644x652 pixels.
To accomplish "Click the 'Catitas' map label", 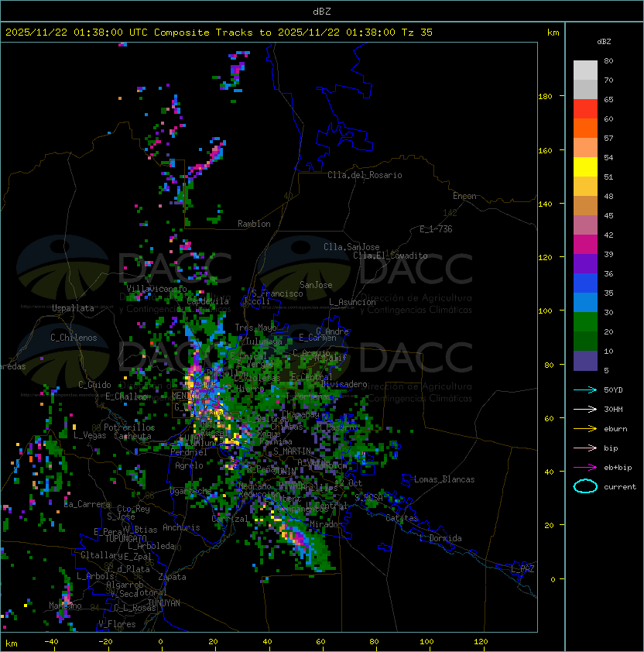I will pyautogui.click(x=402, y=518).
